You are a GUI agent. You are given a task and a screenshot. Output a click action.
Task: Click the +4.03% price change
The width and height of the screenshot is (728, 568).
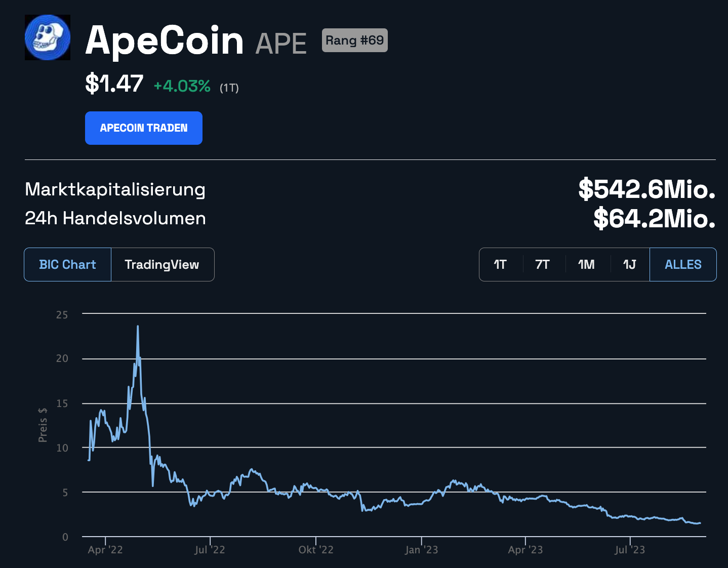pos(182,86)
